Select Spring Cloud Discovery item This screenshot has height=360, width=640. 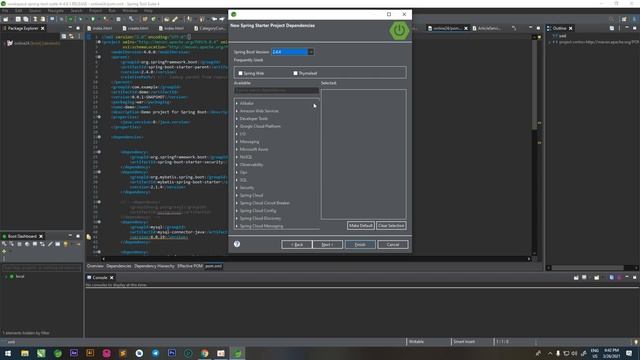coord(260,219)
